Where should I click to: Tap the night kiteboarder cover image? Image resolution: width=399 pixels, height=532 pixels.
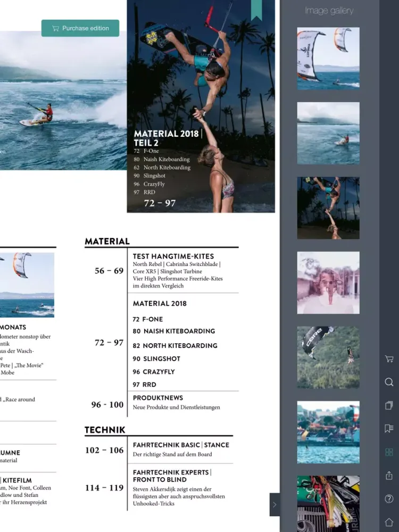(x=201, y=106)
